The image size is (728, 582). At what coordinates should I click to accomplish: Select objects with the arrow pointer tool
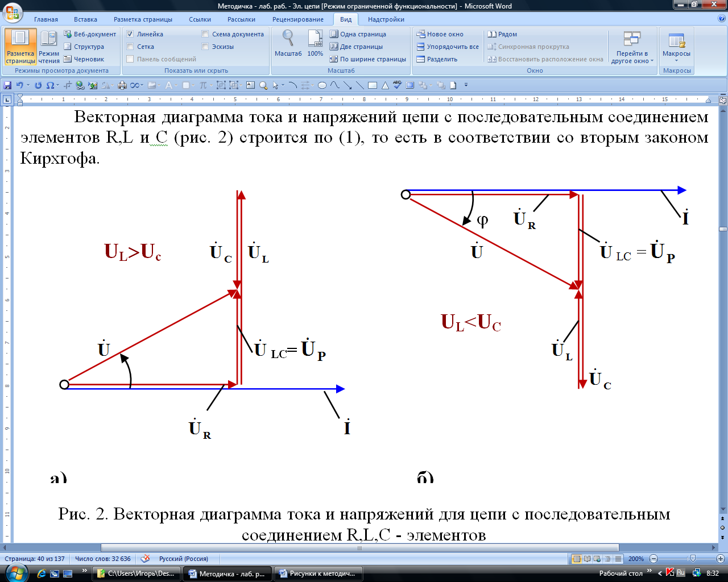pos(275,85)
